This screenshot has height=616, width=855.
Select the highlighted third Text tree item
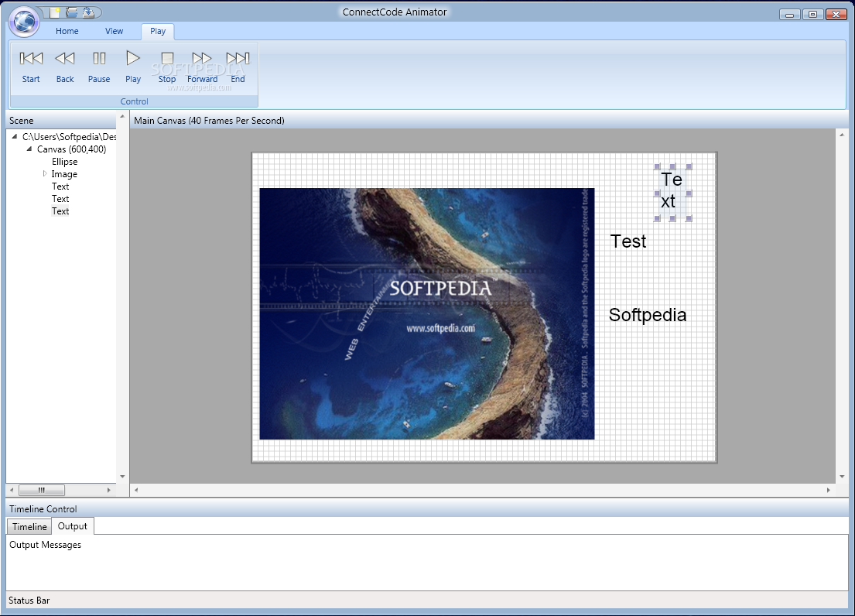(60, 211)
